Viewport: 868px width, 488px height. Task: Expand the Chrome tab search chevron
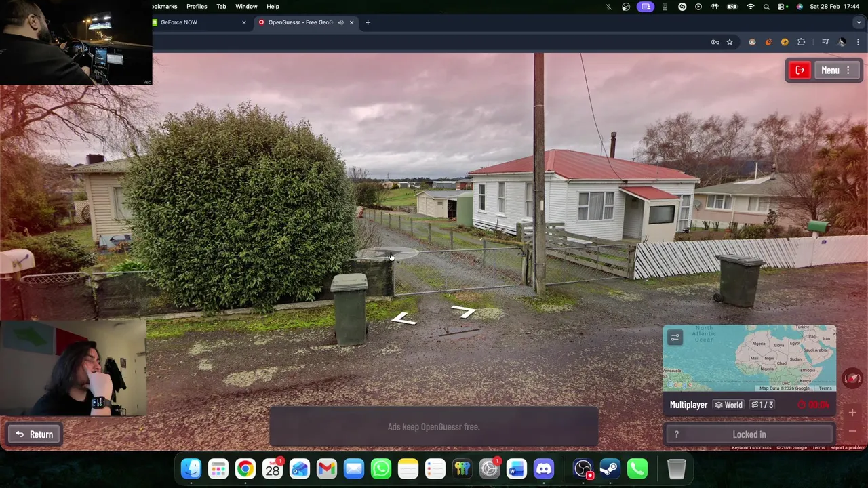[859, 22]
